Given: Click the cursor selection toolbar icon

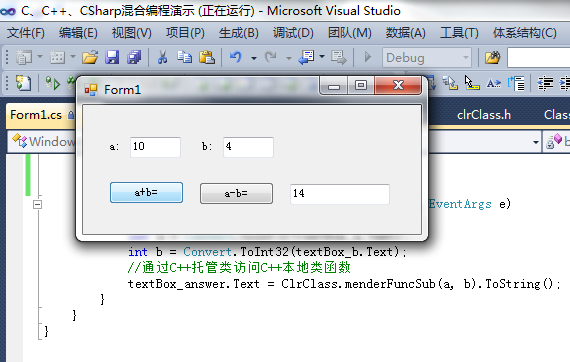Looking at the screenshot, I should pyautogui.click(x=471, y=83).
